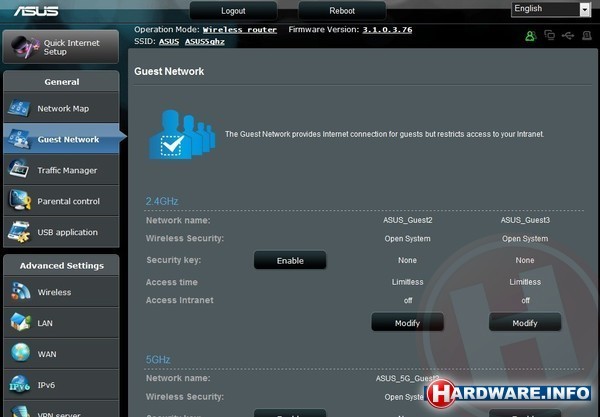Open the English language dropdown
This screenshot has height=417, width=600.
pyautogui.click(x=551, y=9)
